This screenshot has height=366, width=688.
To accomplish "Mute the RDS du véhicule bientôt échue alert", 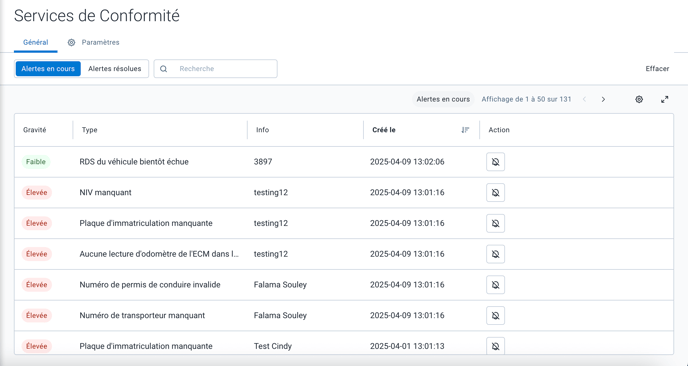I will 495,162.
